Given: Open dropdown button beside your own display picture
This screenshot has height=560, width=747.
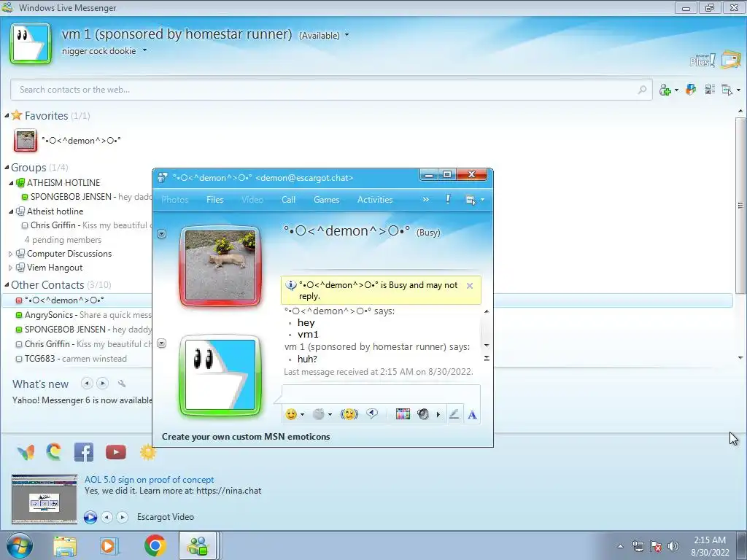Looking at the screenshot, I should 161,343.
